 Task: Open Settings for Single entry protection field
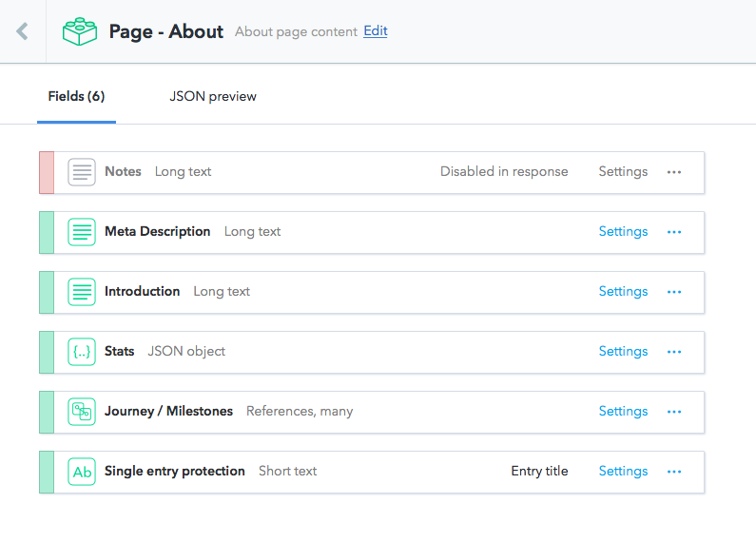(x=623, y=471)
